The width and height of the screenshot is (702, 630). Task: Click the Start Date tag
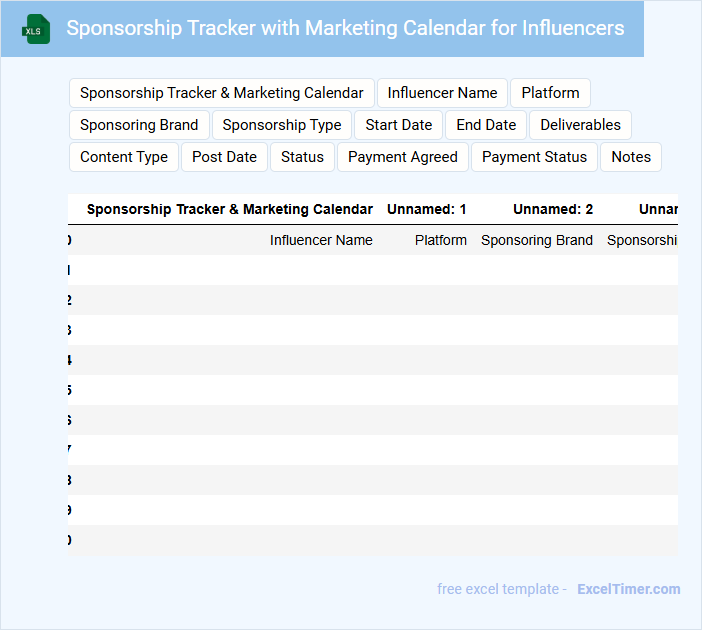coord(398,125)
